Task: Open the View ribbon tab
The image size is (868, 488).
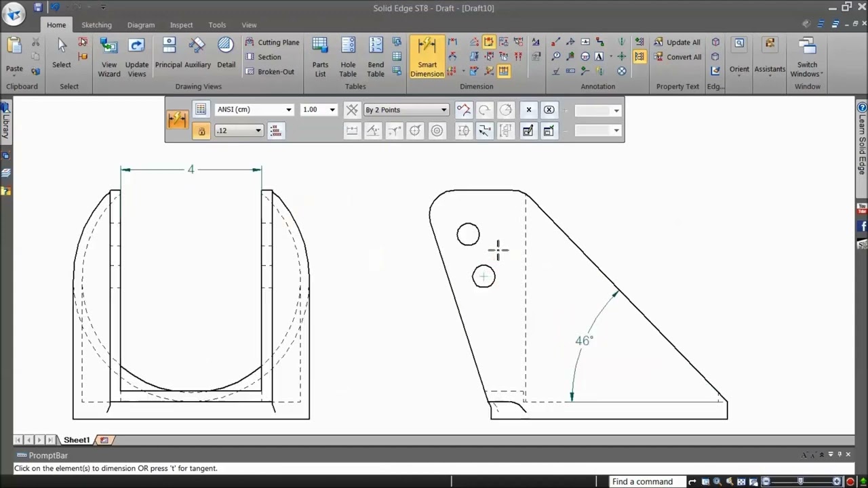Action: [x=249, y=25]
